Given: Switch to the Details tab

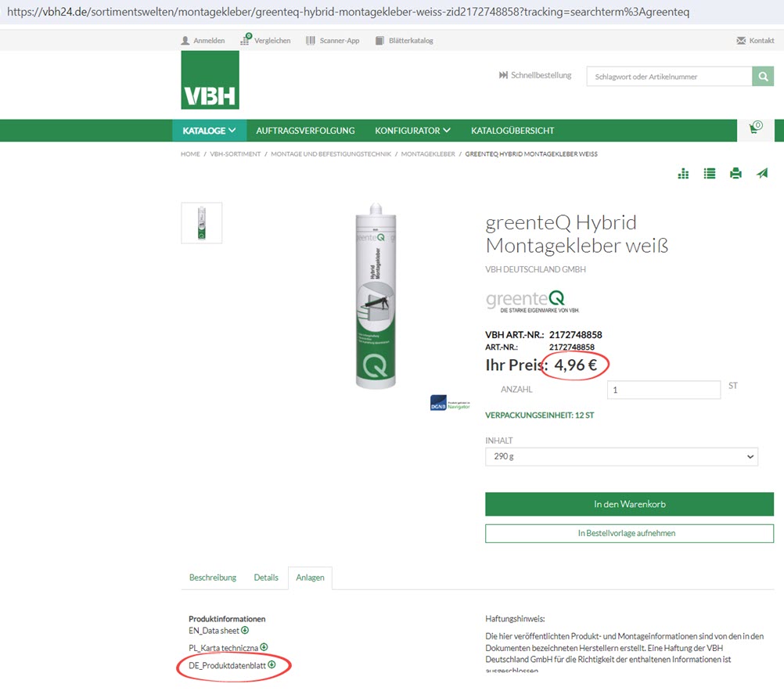Looking at the screenshot, I should click(x=266, y=578).
